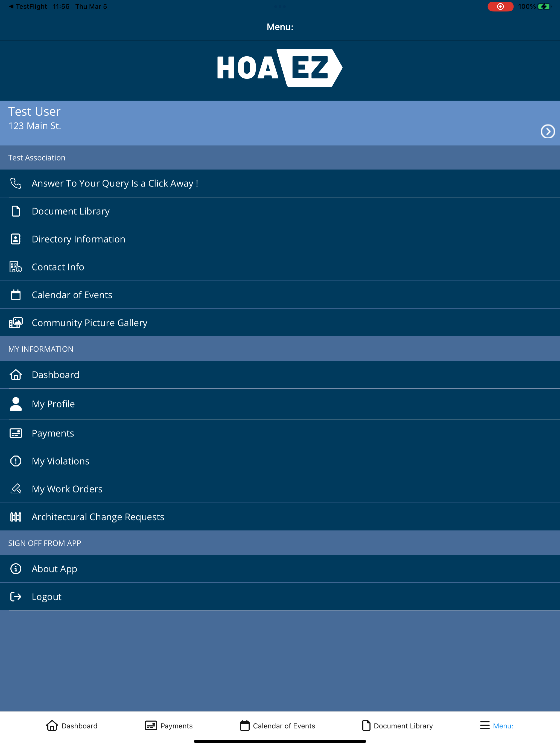Tap the person icon for My Profile
Image resolution: width=560 pixels, height=747 pixels.
[16, 404]
